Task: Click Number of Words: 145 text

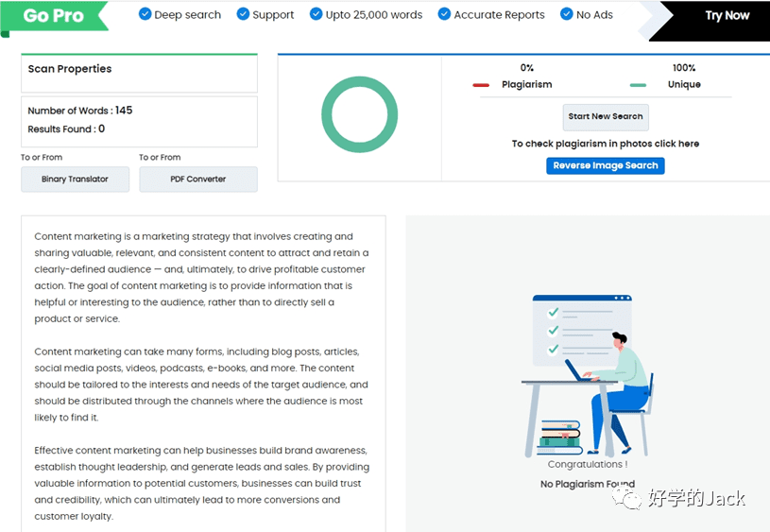Action: coord(80,111)
